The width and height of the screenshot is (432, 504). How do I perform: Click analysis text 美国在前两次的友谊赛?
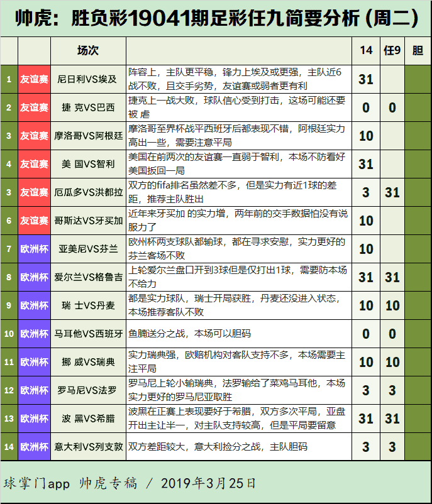coord(175,157)
